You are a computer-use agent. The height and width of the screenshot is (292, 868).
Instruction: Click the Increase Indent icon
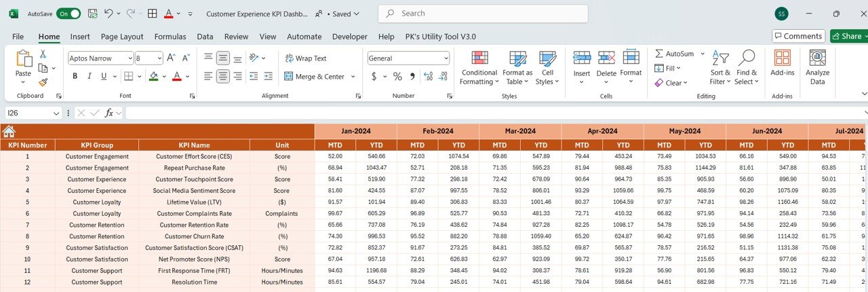tap(269, 76)
